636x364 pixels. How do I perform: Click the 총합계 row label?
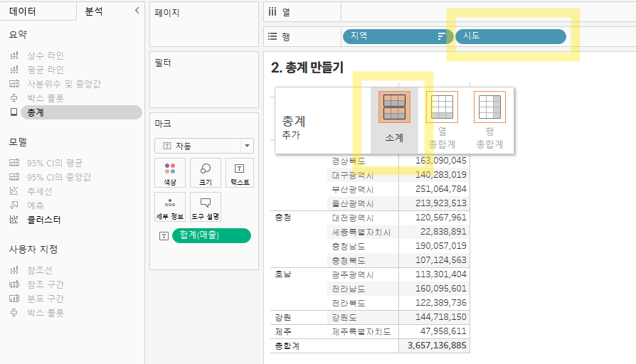(x=287, y=346)
